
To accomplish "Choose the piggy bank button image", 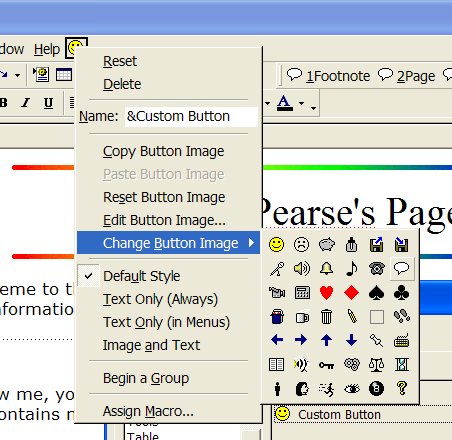I will (x=326, y=245).
